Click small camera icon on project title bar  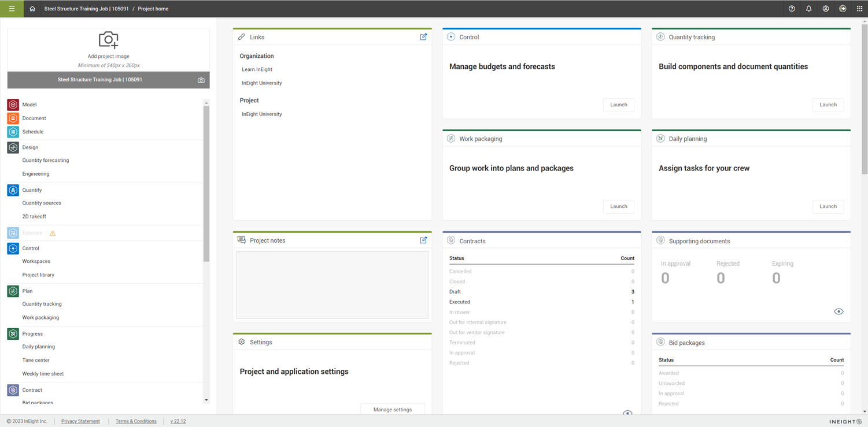pos(201,80)
